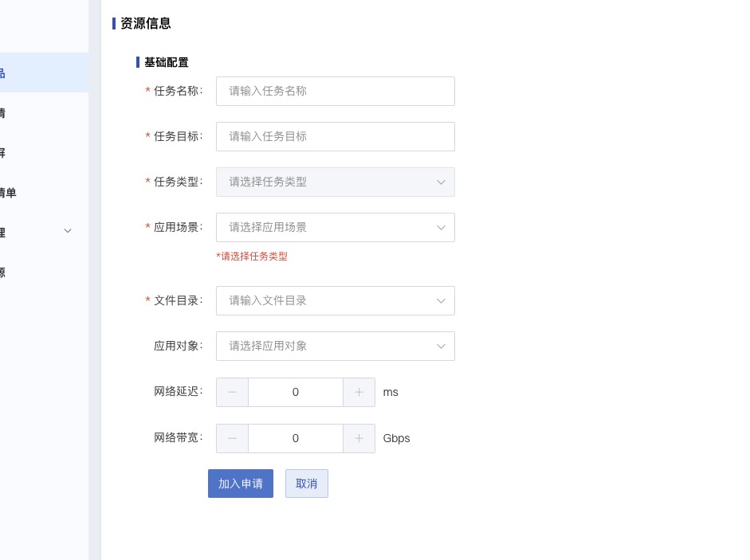Open the sidebar item ending in 单
This screenshot has height=560, width=750.
44,193
